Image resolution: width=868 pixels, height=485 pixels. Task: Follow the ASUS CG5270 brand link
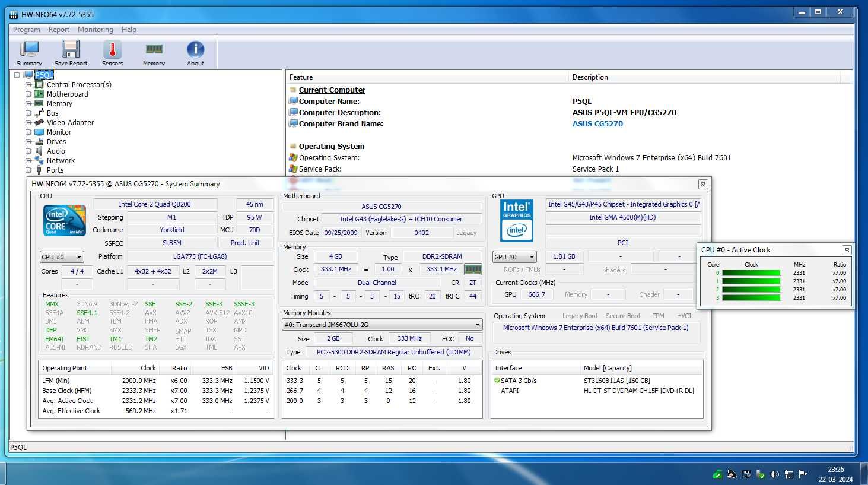click(597, 124)
